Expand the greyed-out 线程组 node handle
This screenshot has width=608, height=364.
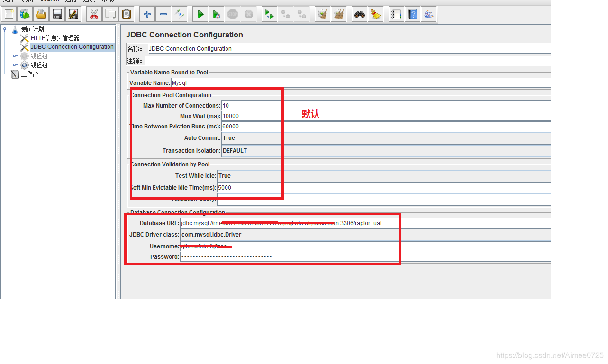(x=15, y=56)
